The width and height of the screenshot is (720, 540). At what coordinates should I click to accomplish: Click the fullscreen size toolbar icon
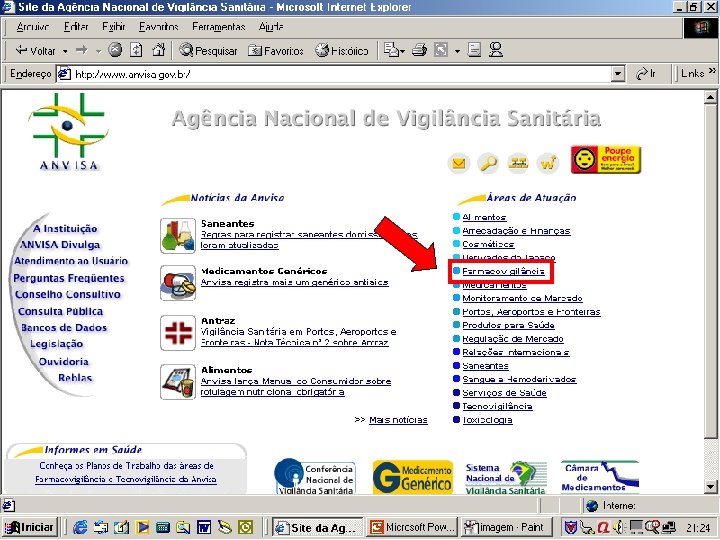point(441,50)
